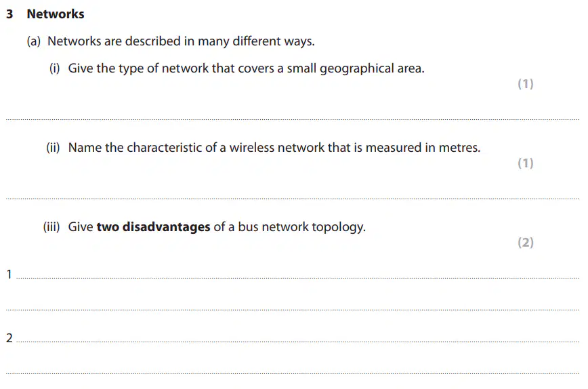Click the last dotted line below answer 2

click(x=293, y=373)
